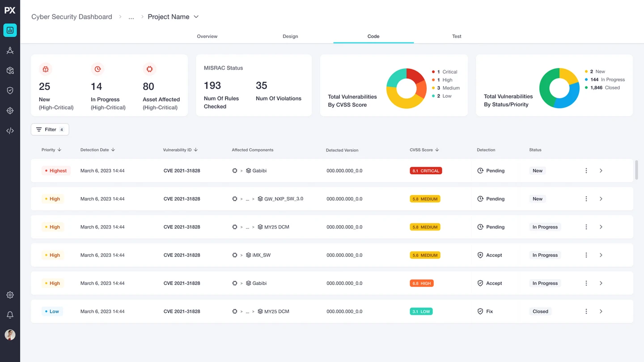This screenshot has width=644, height=362.
Task: Click the Fix shield icon in the Low priority row
Action: [x=480, y=311]
